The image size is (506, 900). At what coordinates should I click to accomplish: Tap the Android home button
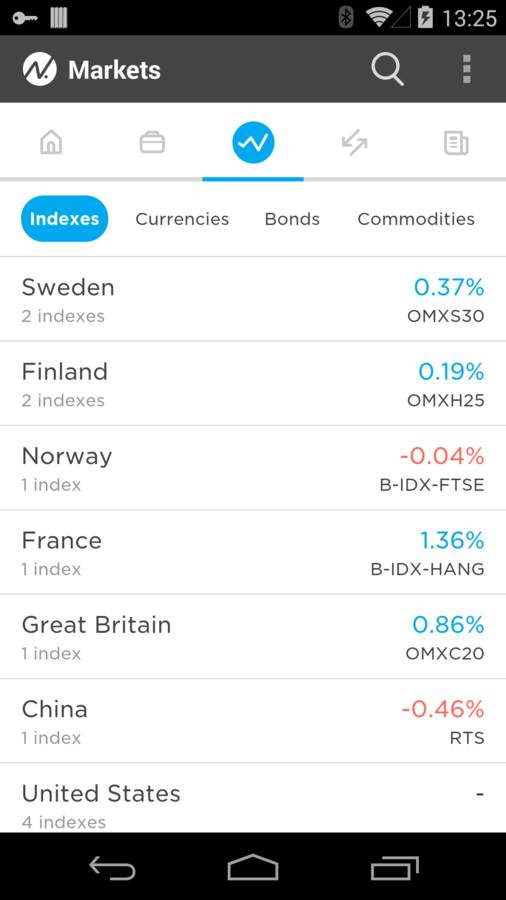(253, 867)
